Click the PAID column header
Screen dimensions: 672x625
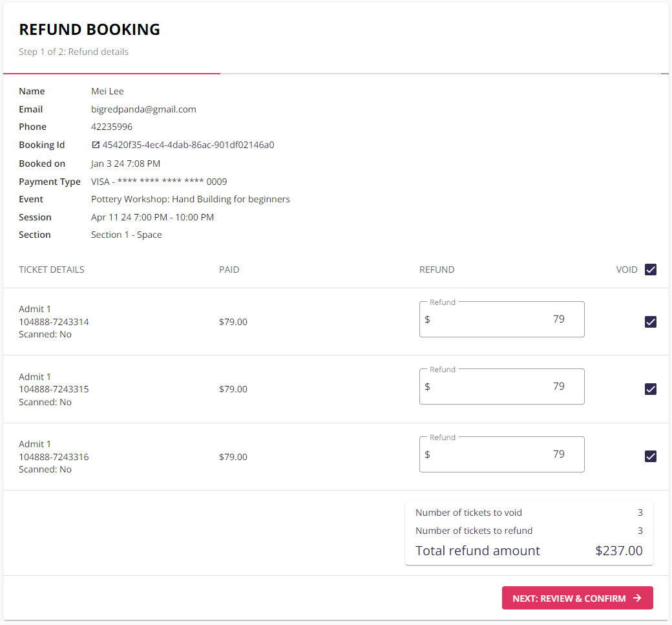pyautogui.click(x=229, y=270)
